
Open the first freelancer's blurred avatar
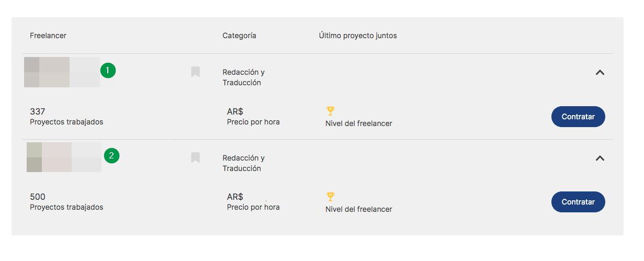(x=62, y=72)
